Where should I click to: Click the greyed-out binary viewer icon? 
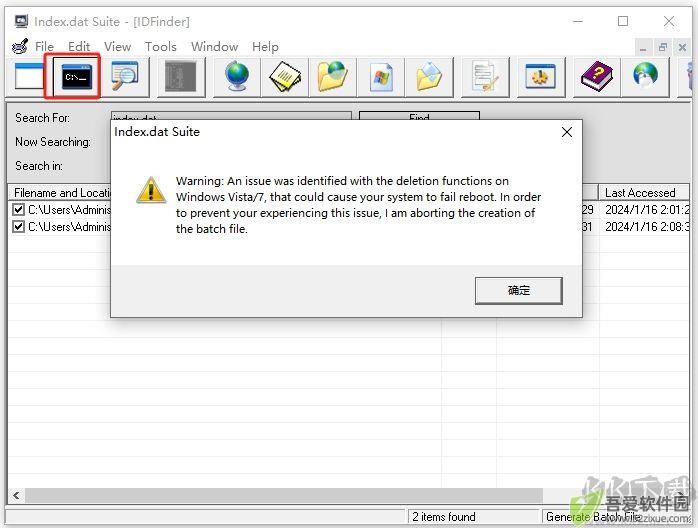(x=180, y=77)
